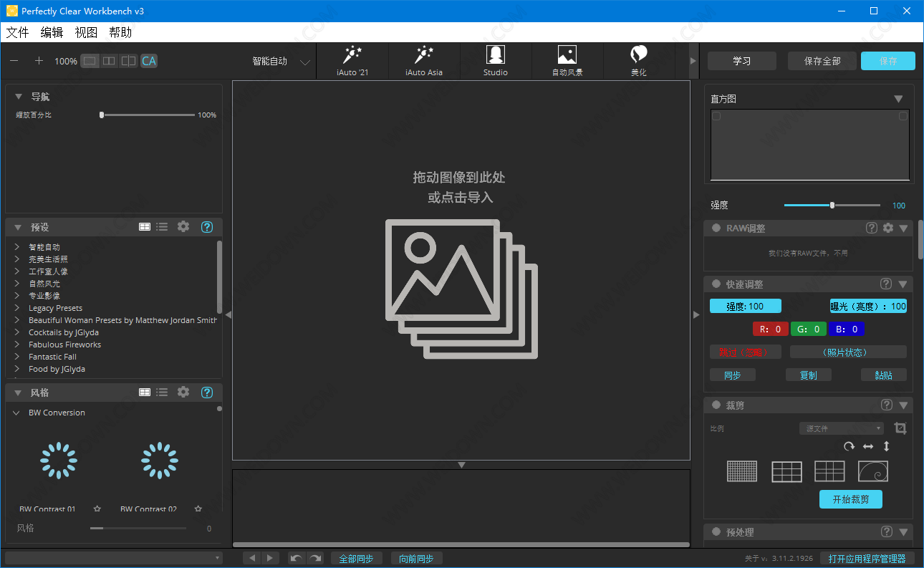Collapse the 导航 panel
This screenshot has width=924, height=568.
(19, 97)
